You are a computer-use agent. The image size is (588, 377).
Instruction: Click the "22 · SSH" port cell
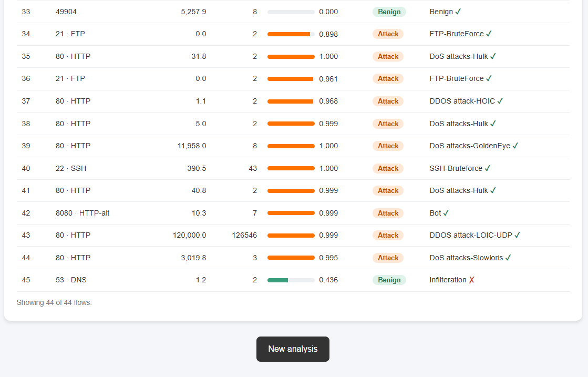[71, 168]
